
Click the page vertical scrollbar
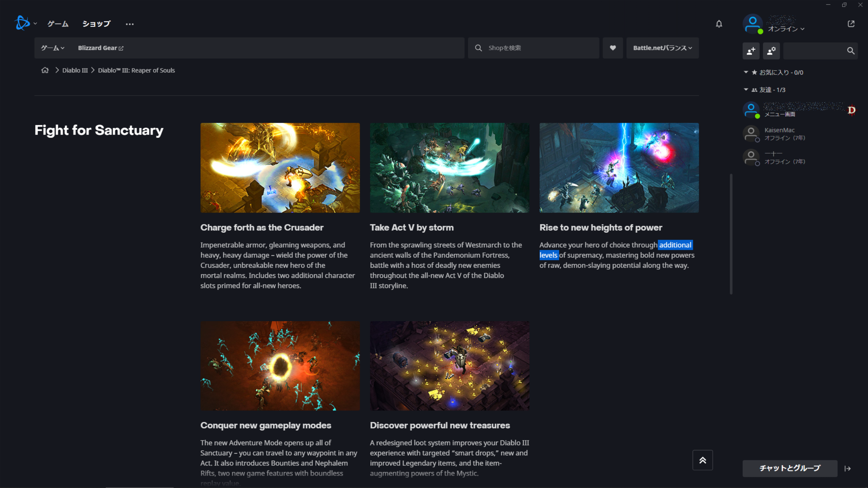click(731, 234)
